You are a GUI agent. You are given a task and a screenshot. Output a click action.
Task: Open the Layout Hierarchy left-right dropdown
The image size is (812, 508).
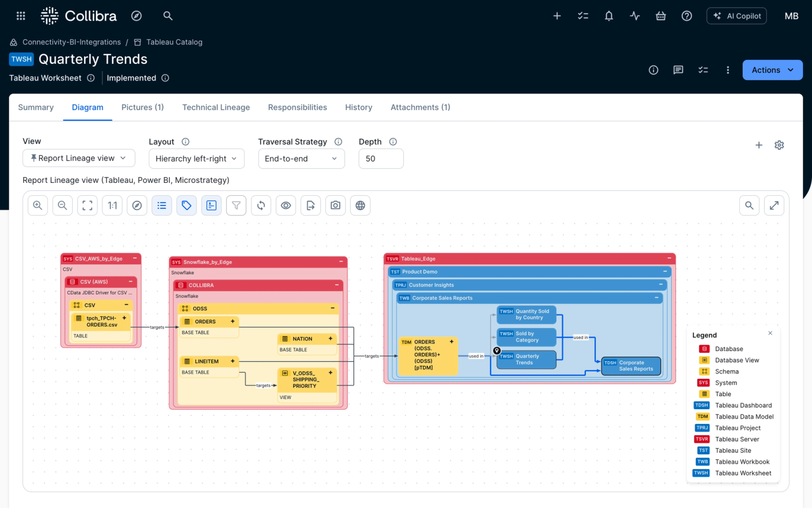tap(196, 159)
